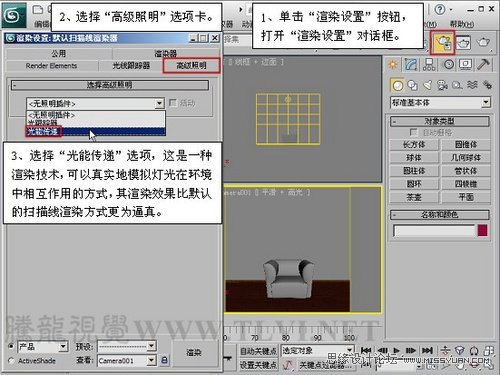The height and width of the screenshot is (375, 500).
Task: Select the Shapes category icon
Action: point(413,86)
